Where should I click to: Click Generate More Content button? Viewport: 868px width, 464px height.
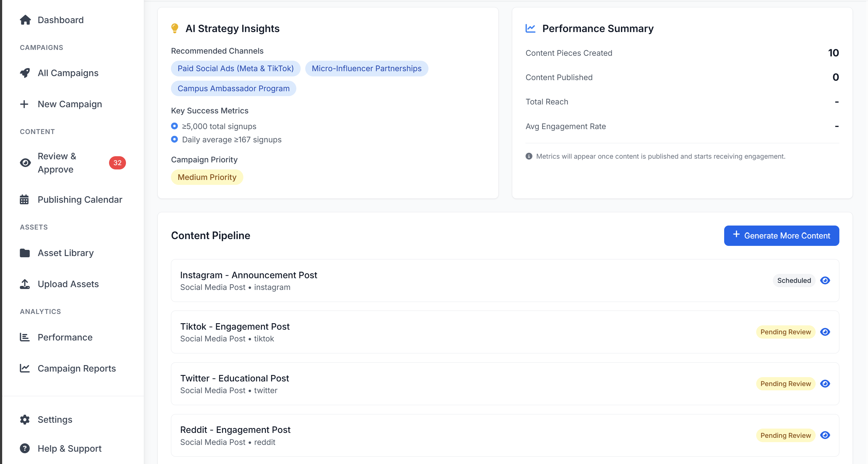781,235
